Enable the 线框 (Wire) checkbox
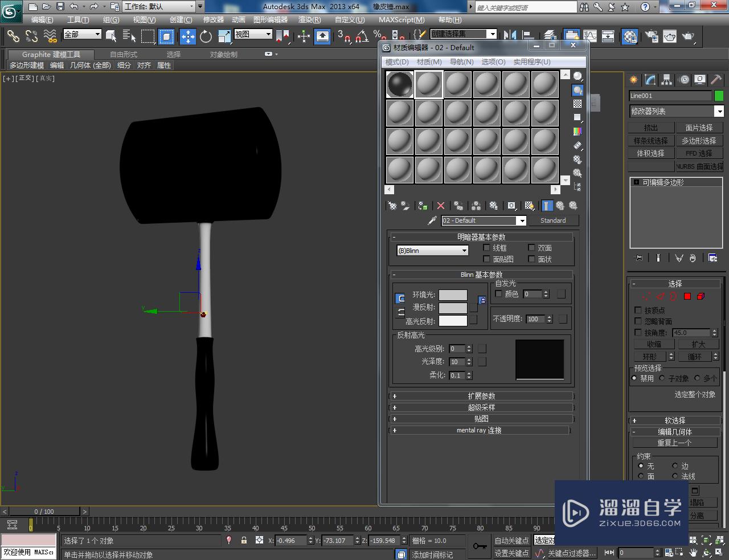 point(486,248)
